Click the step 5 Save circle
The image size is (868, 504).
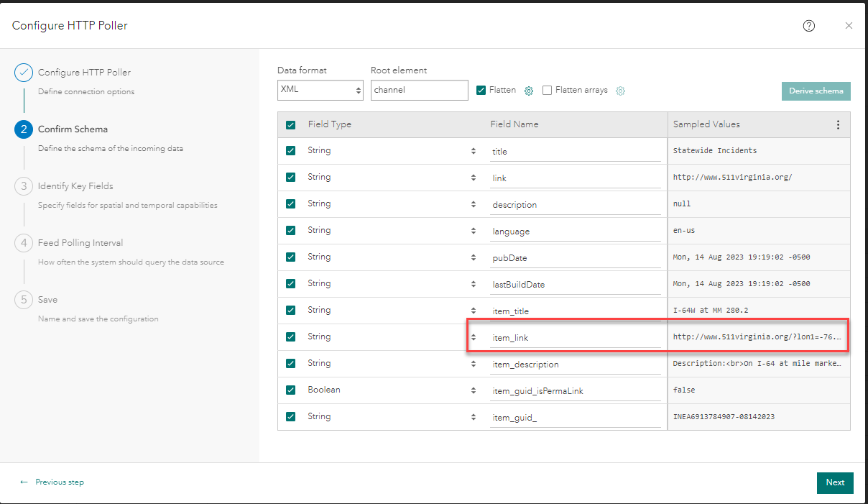(x=23, y=299)
